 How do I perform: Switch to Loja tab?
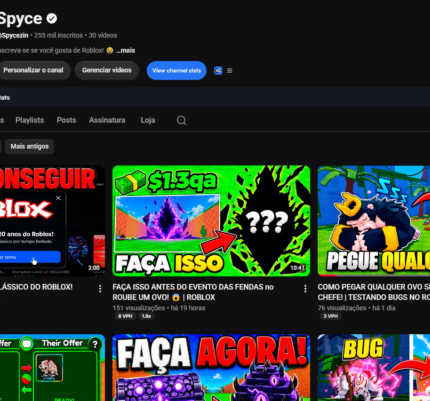click(x=148, y=120)
